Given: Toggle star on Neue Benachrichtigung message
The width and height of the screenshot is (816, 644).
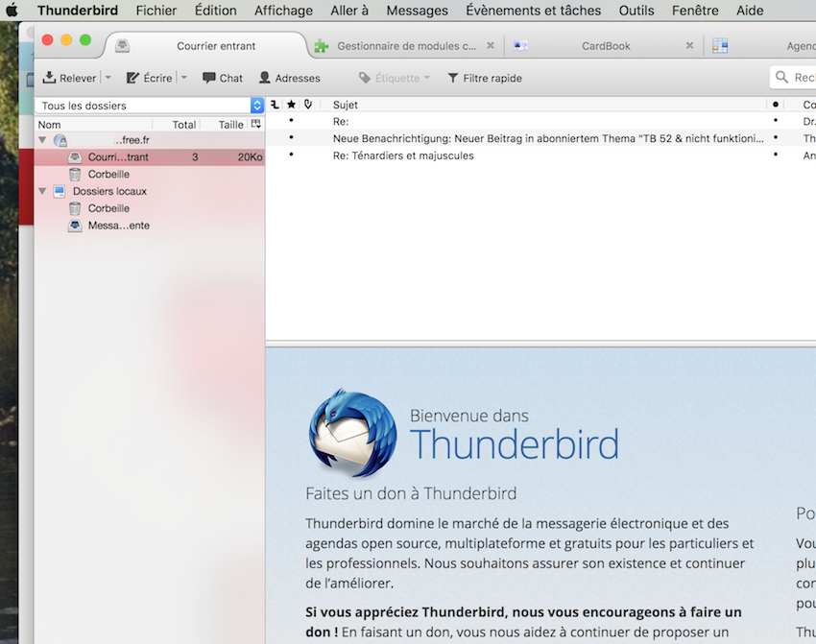Looking at the screenshot, I should pos(292,138).
